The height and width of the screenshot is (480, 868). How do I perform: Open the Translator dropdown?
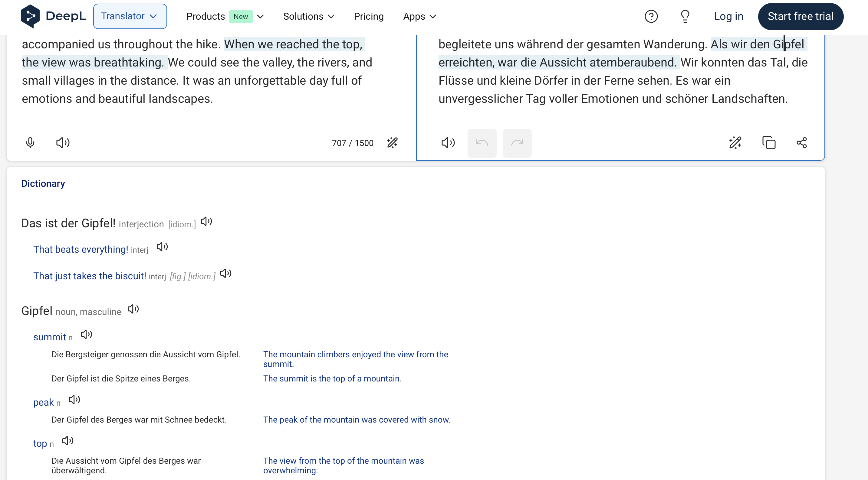click(130, 17)
